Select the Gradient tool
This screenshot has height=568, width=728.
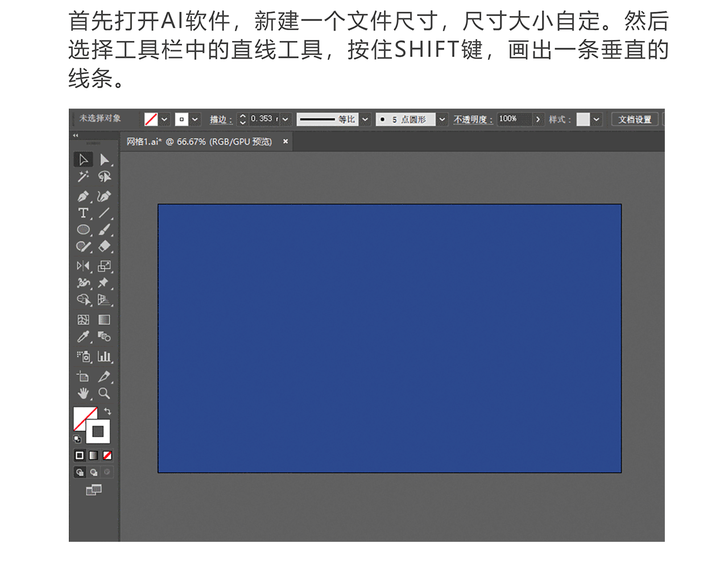pos(105,320)
